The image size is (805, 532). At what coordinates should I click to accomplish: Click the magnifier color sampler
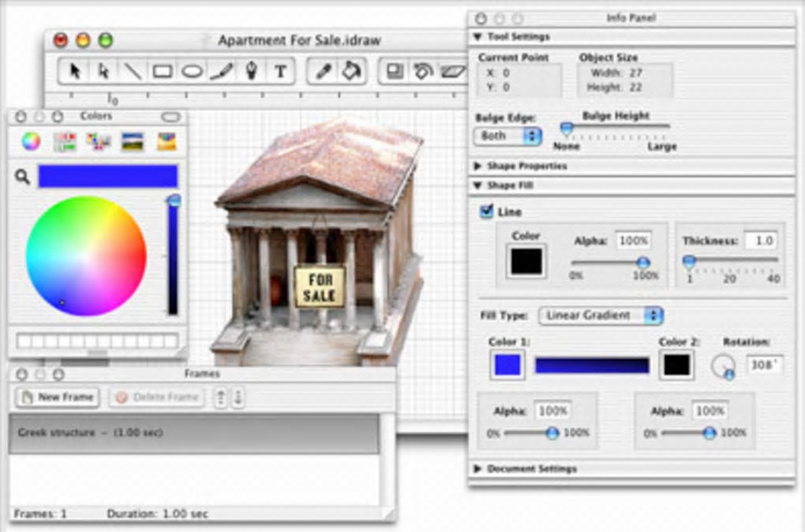[x=22, y=177]
